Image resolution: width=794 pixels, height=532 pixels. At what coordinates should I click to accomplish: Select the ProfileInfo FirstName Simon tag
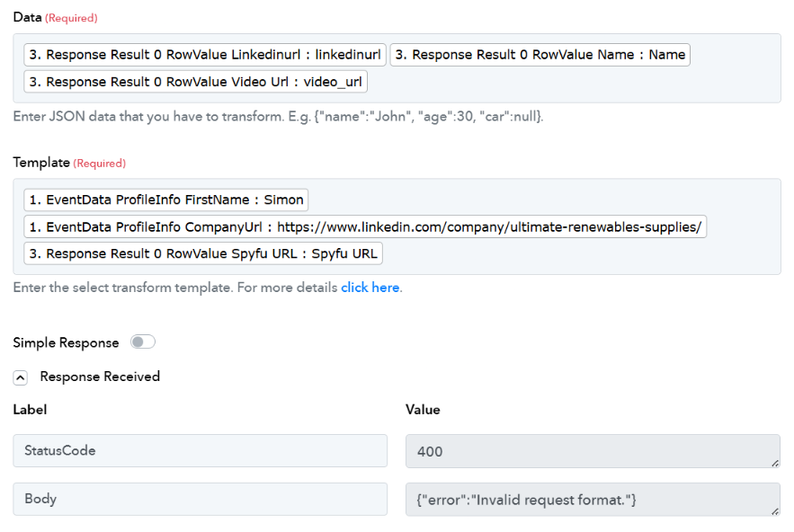(x=165, y=199)
